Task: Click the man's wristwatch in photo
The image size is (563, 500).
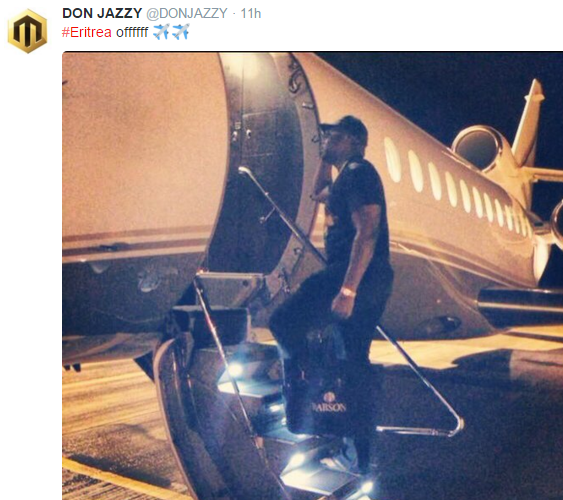Action: pyautogui.click(x=347, y=292)
